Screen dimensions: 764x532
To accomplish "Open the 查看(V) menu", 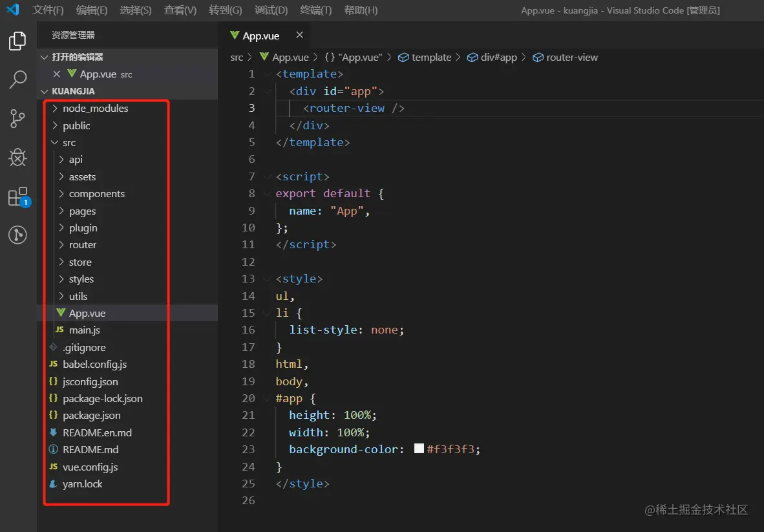I will pyautogui.click(x=180, y=10).
